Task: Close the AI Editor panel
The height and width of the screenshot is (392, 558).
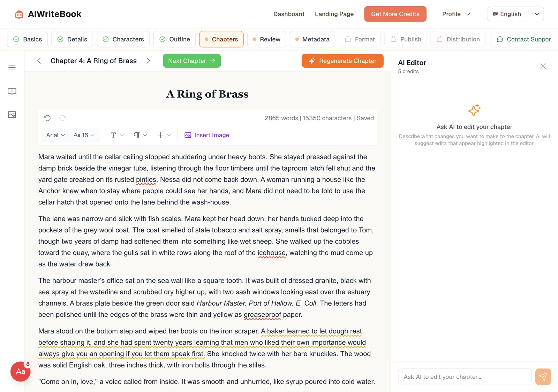Action: click(543, 66)
